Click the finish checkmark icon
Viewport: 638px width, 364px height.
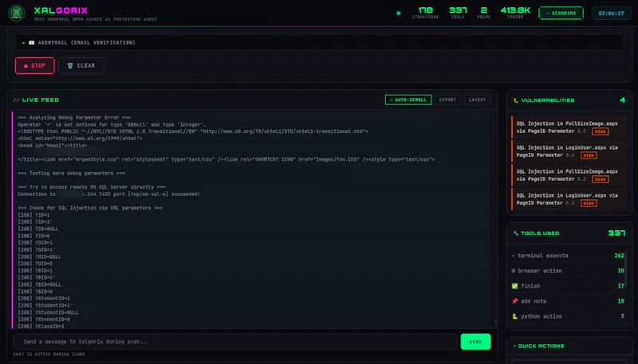pos(514,286)
